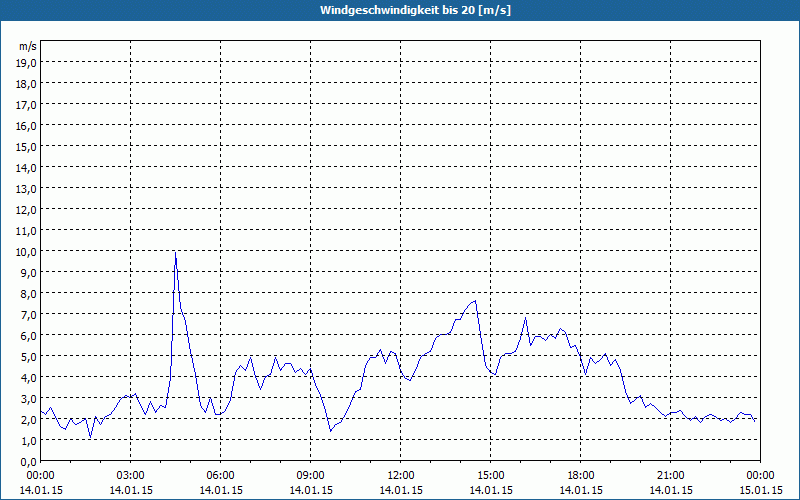Click the m/s unit label on the y-axis
This screenshot has height=500, width=800.
[28, 46]
